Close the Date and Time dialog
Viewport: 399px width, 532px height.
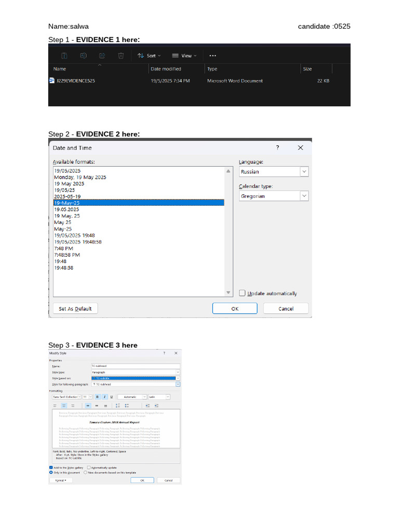[300, 148]
